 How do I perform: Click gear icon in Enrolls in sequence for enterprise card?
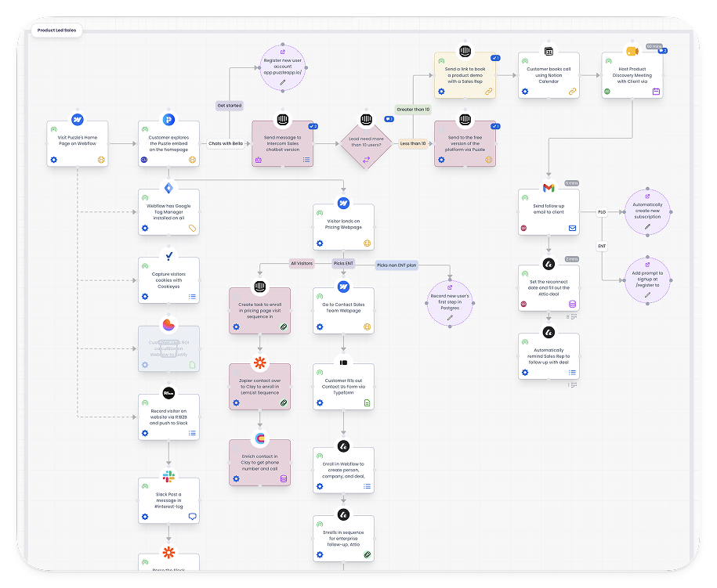tap(320, 554)
